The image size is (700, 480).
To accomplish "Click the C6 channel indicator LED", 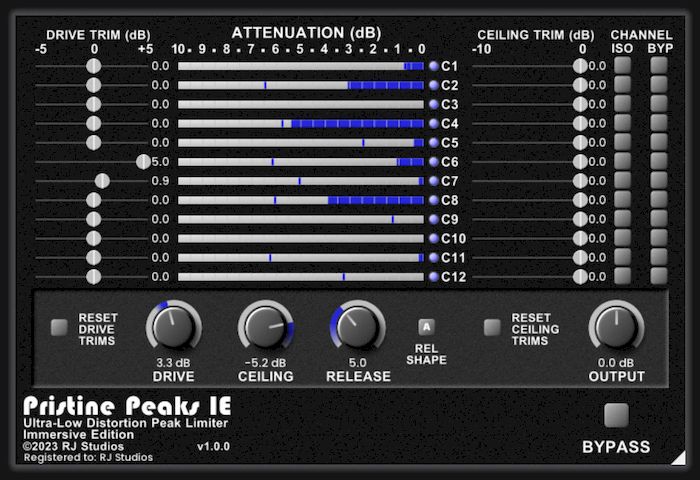I will tap(433, 162).
